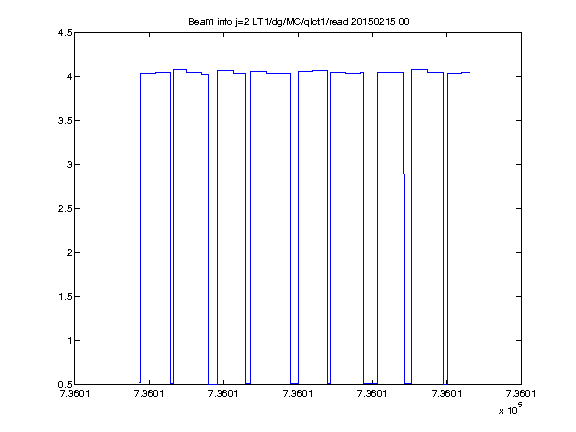Click the small notch in the blue falling edge below 3

click(x=404, y=174)
